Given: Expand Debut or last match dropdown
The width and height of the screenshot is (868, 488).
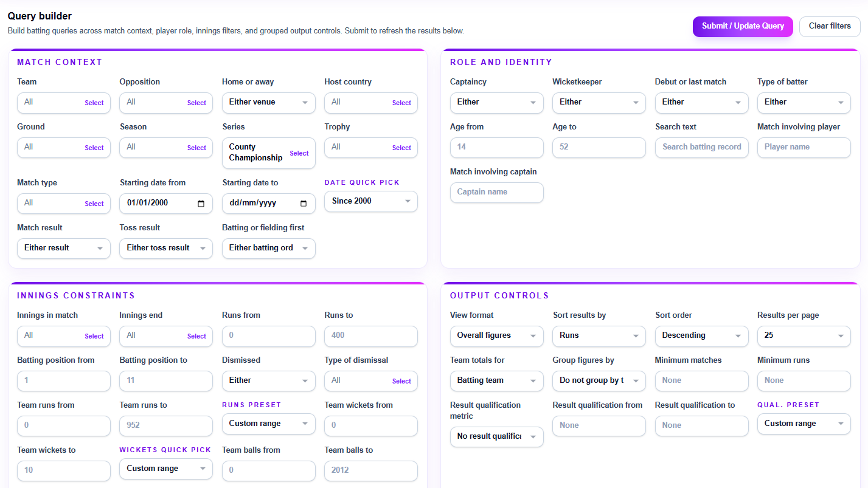Looking at the screenshot, I should [702, 103].
